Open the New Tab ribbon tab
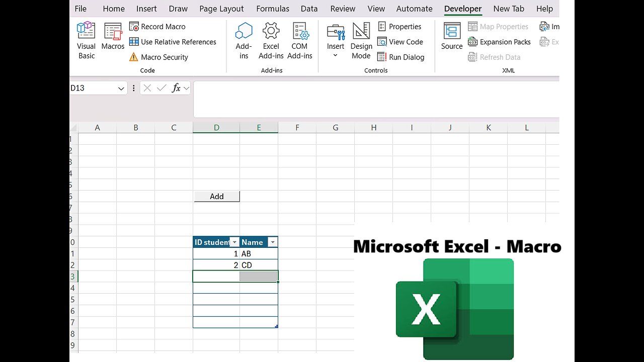This screenshot has width=644, height=362. 509,9
